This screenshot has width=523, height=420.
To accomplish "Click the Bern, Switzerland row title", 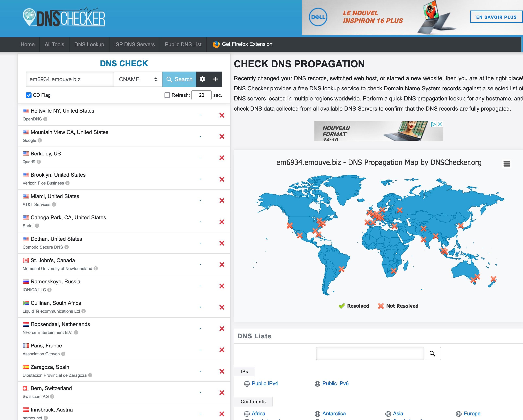I will click(51, 388).
